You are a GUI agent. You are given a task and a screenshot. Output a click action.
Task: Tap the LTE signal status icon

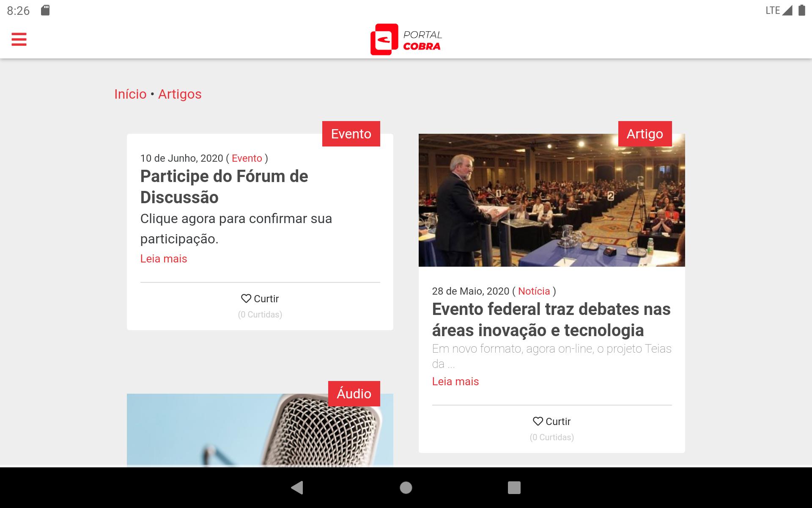[x=779, y=10]
